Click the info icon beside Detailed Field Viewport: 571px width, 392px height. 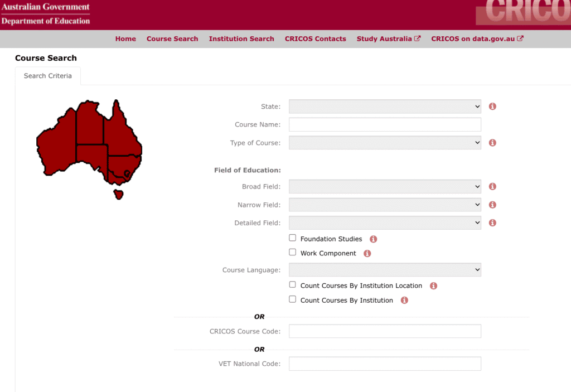(x=492, y=222)
